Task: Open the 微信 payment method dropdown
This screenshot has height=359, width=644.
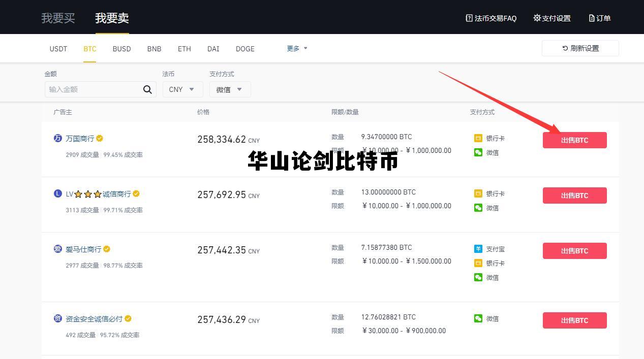Action: [x=230, y=89]
